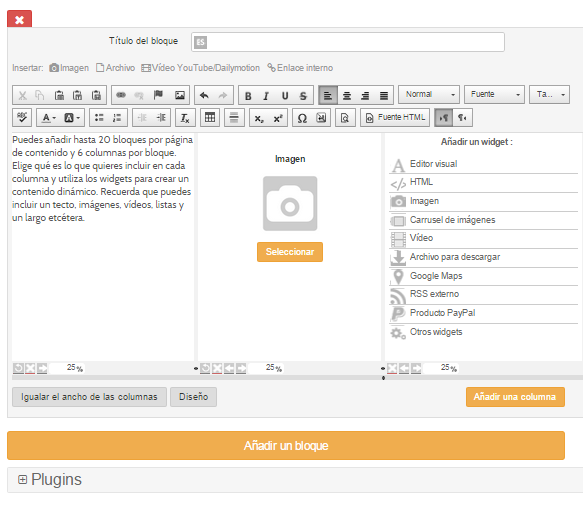The image size is (583, 505).
Task: Click the Añadir una columna button
Action: tap(515, 397)
